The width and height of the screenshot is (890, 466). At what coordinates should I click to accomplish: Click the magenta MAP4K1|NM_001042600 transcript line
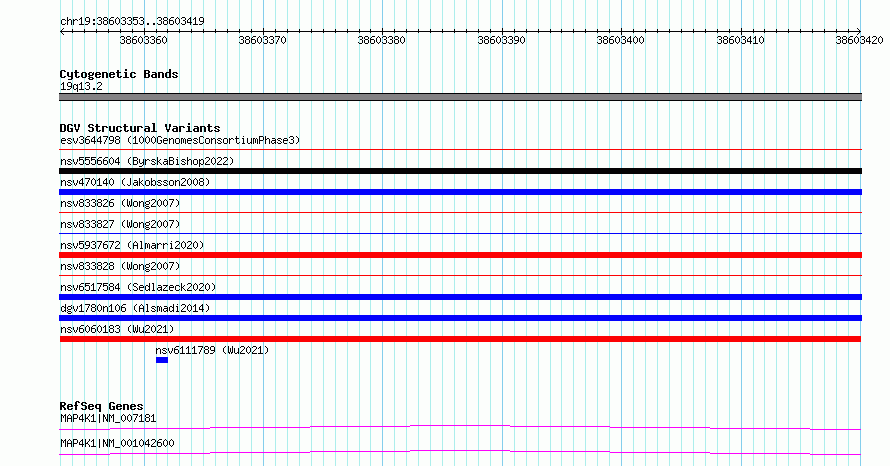click(460, 452)
